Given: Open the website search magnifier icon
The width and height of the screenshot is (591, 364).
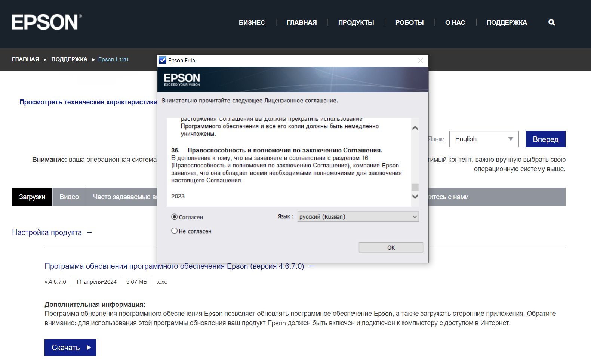Looking at the screenshot, I should [x=552, y=22].
